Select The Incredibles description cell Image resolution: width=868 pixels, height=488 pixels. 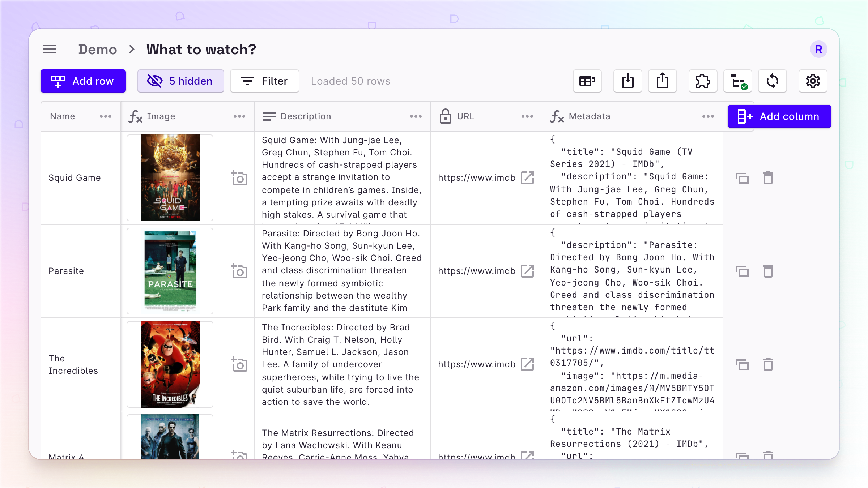342,364
